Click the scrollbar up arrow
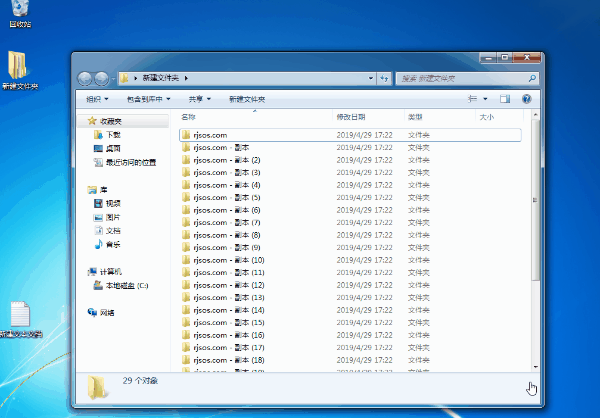The image size is (600, 418). (x=535, y=115)
